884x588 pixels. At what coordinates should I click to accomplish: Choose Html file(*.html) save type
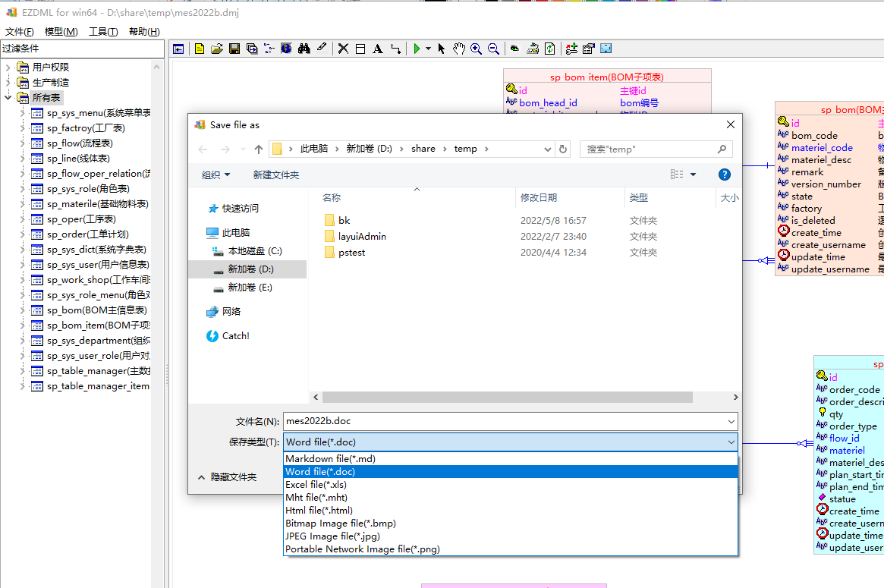(510, 511)
